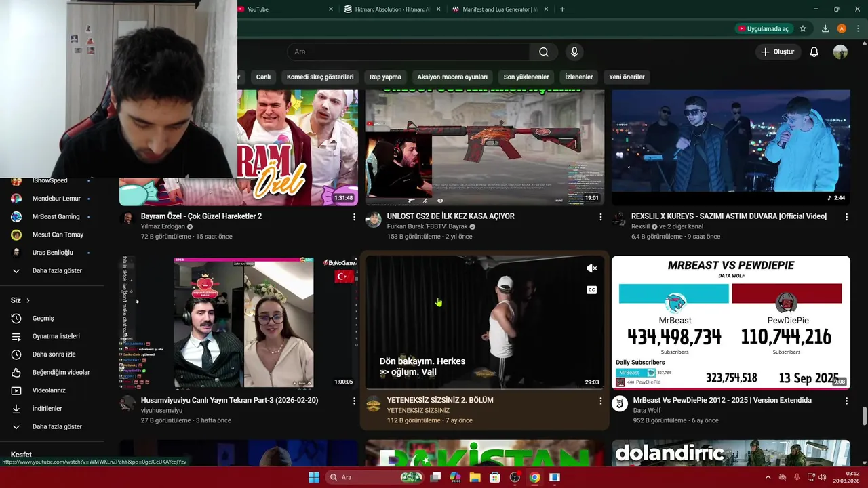868x488 pixels.
Task: Open Chrome profile avatar in toolbar
Action: 842,28
